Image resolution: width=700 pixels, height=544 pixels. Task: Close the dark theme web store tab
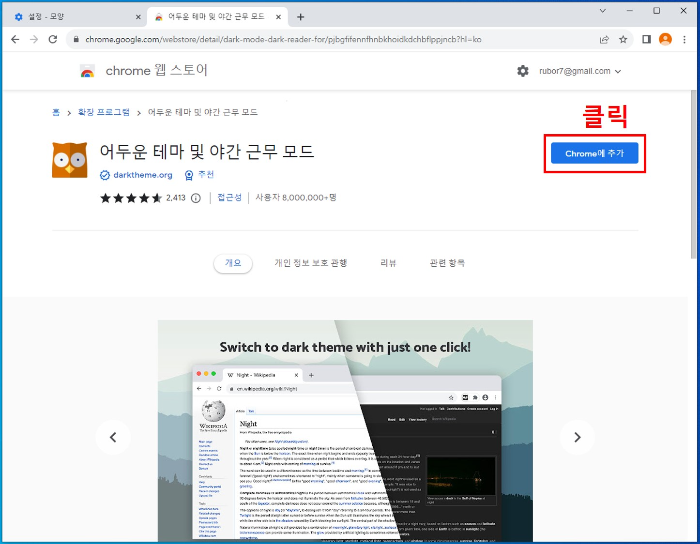pyautogui.click(x=278, y=17)
